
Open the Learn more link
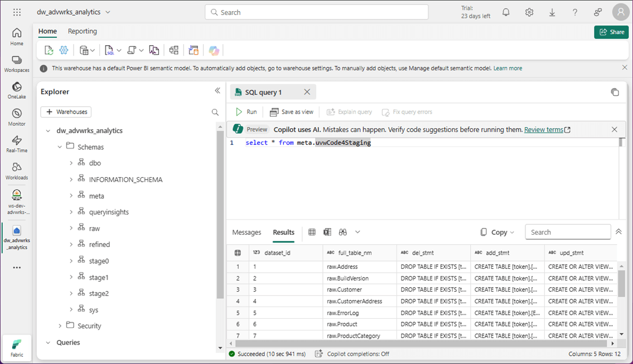508,68
